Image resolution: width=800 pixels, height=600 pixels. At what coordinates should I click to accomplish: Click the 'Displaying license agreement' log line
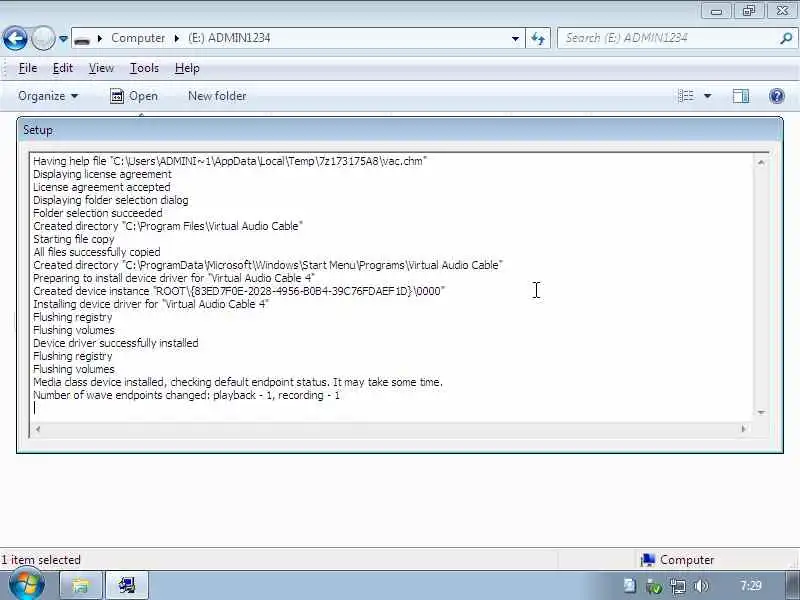[103, 174]
